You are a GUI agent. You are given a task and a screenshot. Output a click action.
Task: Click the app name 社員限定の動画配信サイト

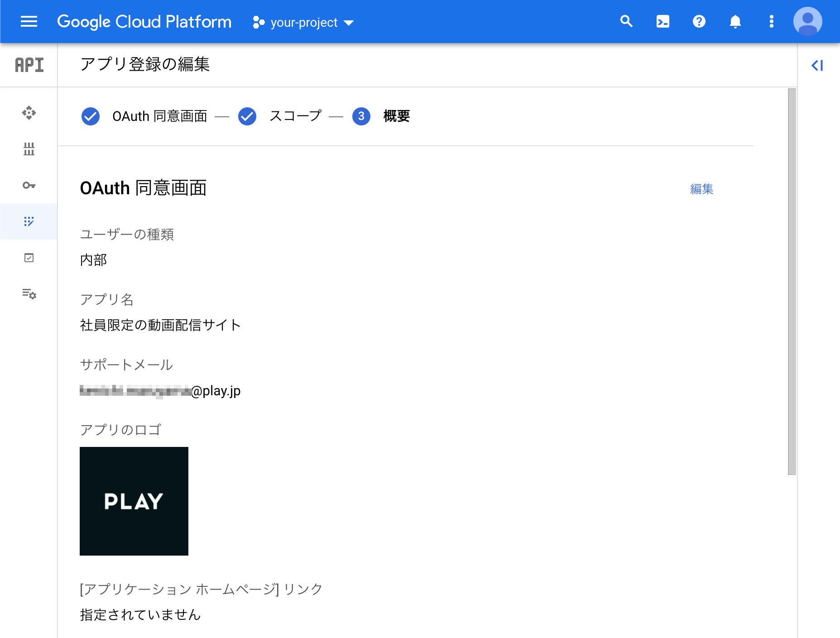[160, 325]
